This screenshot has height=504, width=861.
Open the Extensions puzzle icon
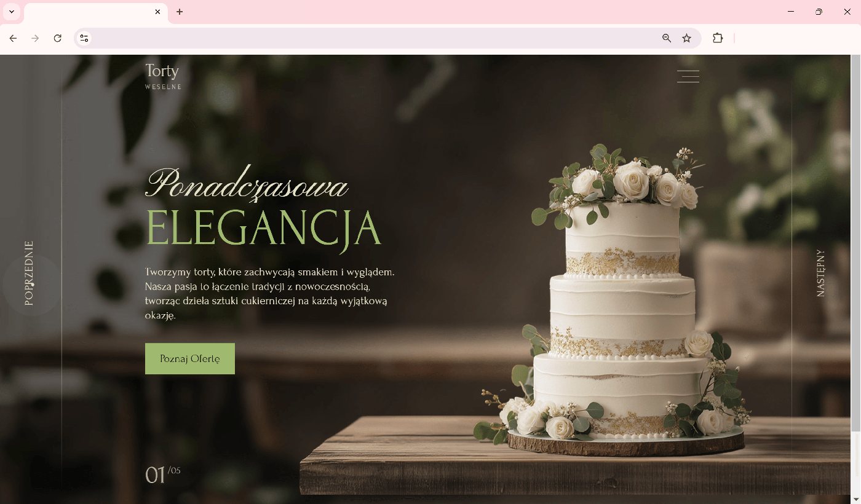pyautogui.click(x=718, y=38)
